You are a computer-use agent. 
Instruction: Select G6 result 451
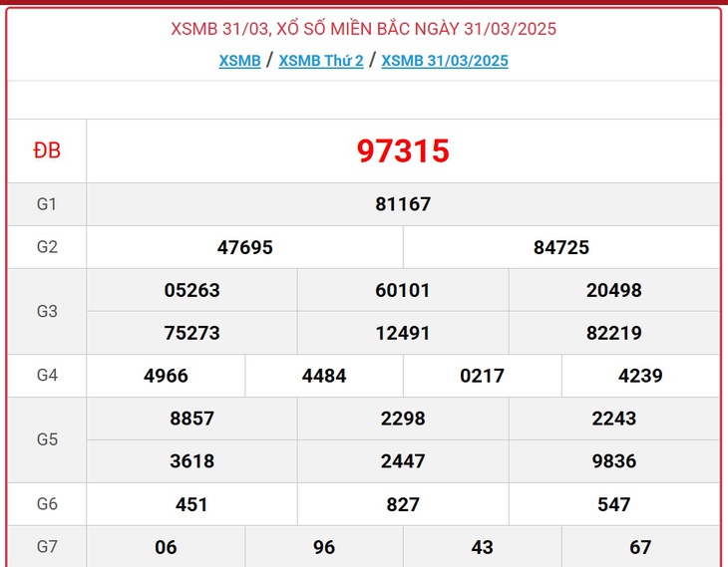point(191,504)
